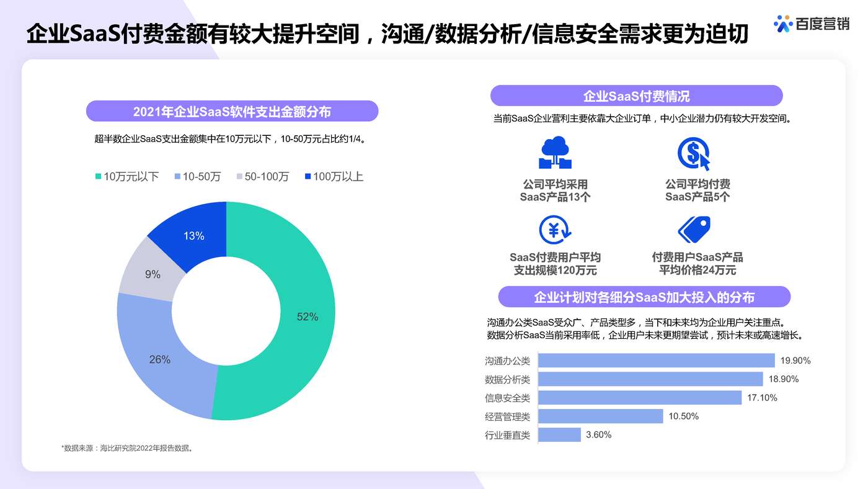
Task: Click the label SaaS付费用户平均 支出规模120万元
Action: tap(555, 264)
